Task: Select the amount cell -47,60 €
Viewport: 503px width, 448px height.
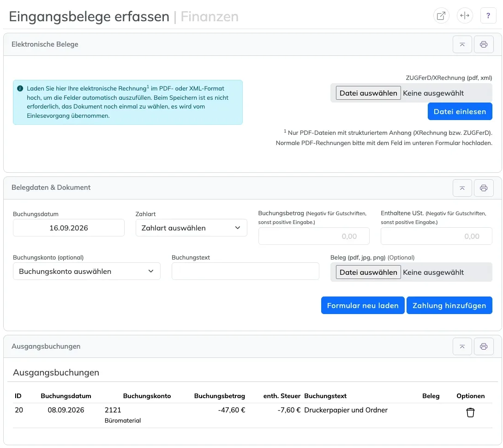Action: tap(232, 410)
